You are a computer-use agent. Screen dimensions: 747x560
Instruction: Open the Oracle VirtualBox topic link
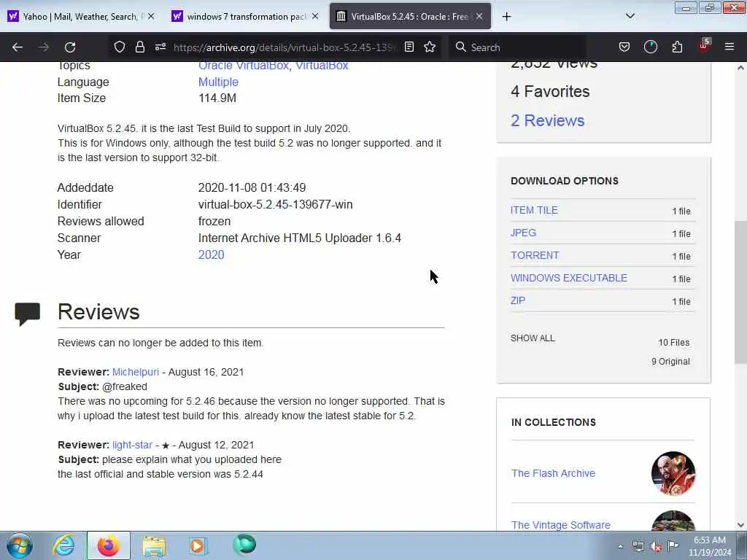tap(244, 66)
